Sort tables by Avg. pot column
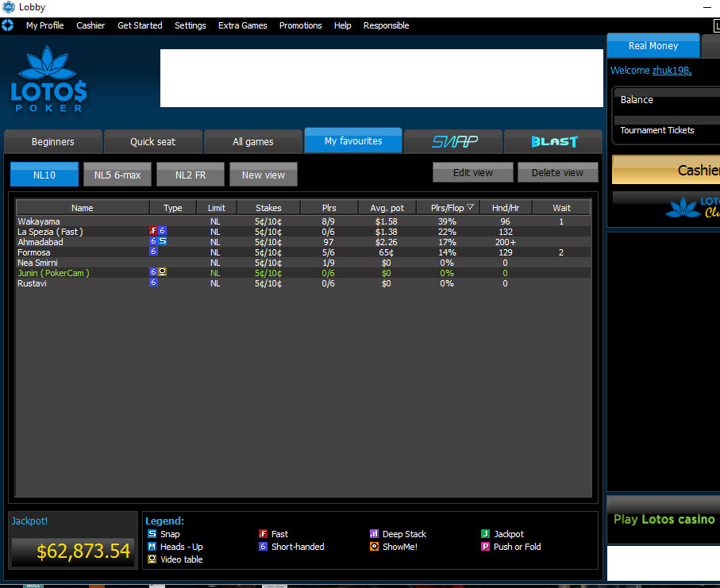The width and height of the screenshot is (720, 588). click(x=387, y=208)
